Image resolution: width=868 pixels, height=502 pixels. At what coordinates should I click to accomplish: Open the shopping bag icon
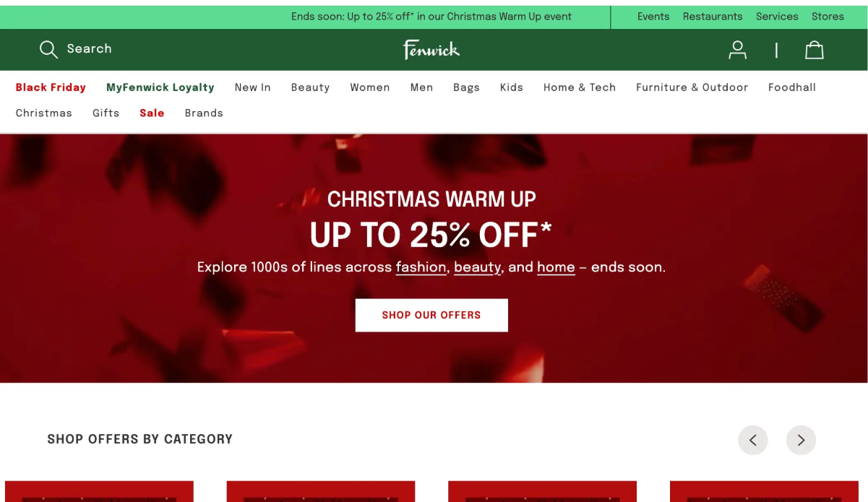tap(815, 50)
